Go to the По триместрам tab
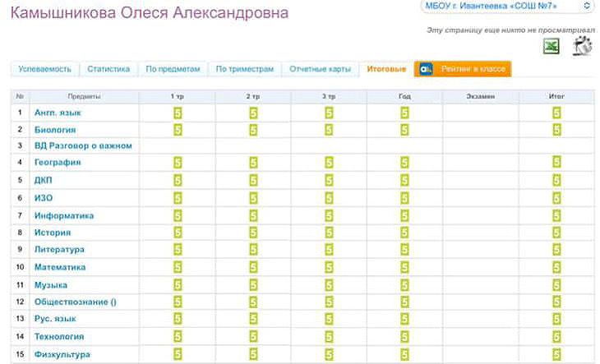 tap(244, 70)
